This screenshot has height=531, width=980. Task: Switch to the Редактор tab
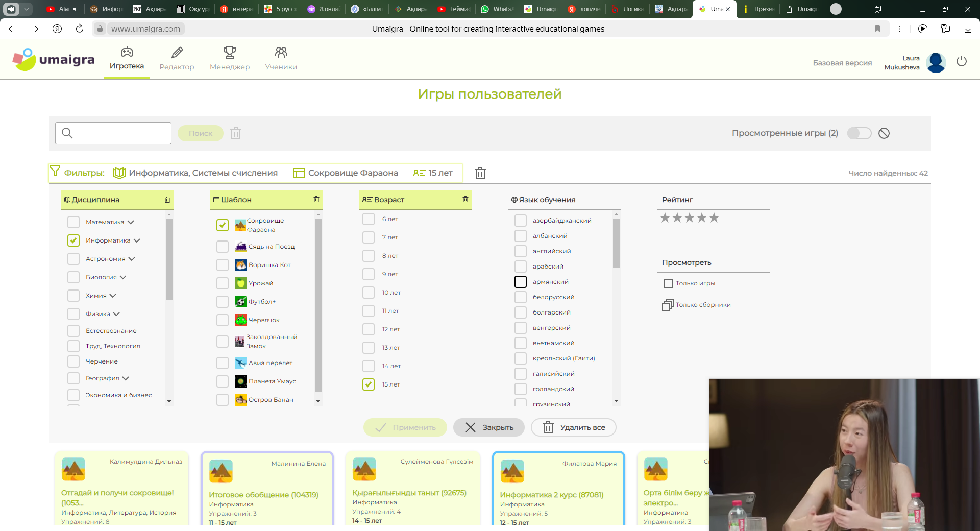(177, 59)
